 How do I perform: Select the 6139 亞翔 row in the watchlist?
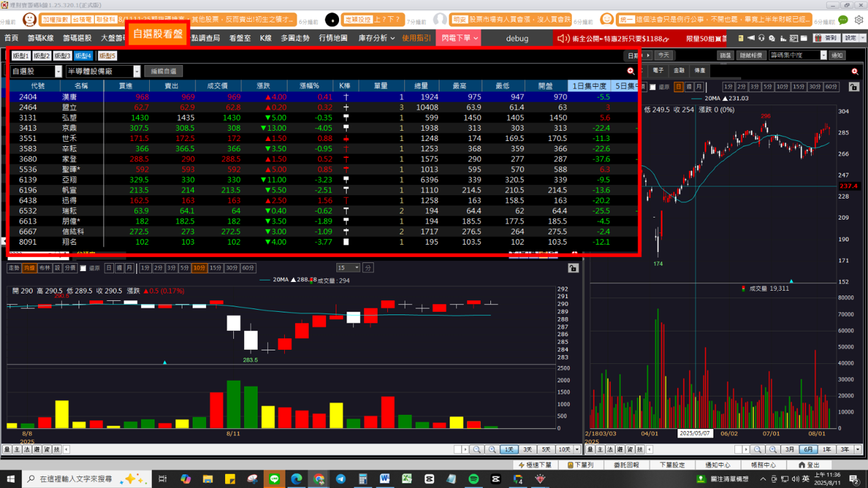[323, 180]
